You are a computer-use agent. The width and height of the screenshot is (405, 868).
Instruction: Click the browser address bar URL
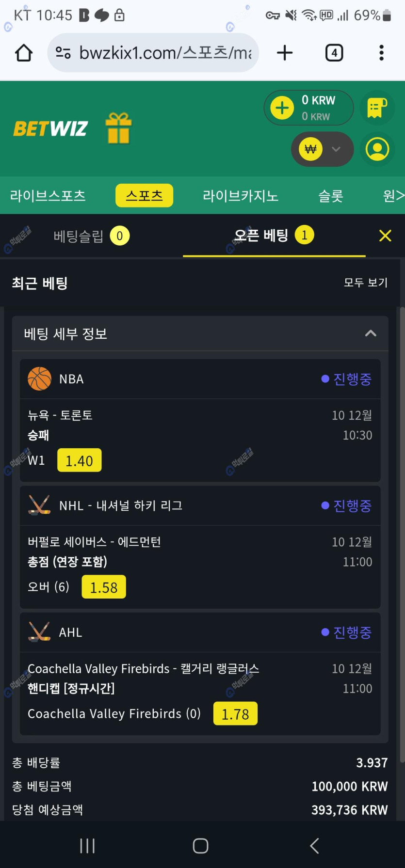coord(165,53)
